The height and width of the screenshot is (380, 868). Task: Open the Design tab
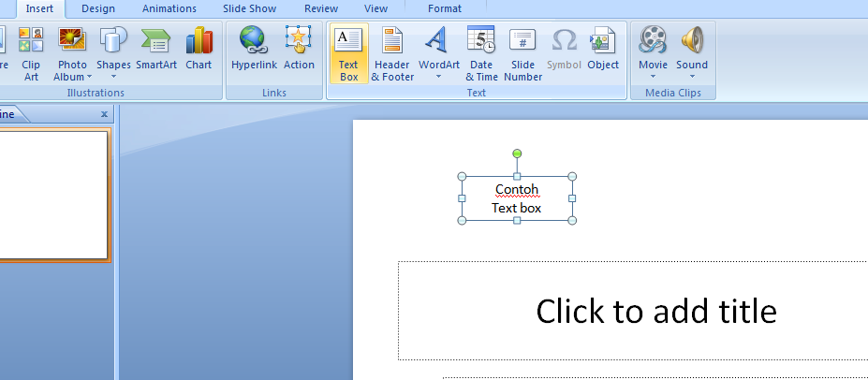pos(98,8)
